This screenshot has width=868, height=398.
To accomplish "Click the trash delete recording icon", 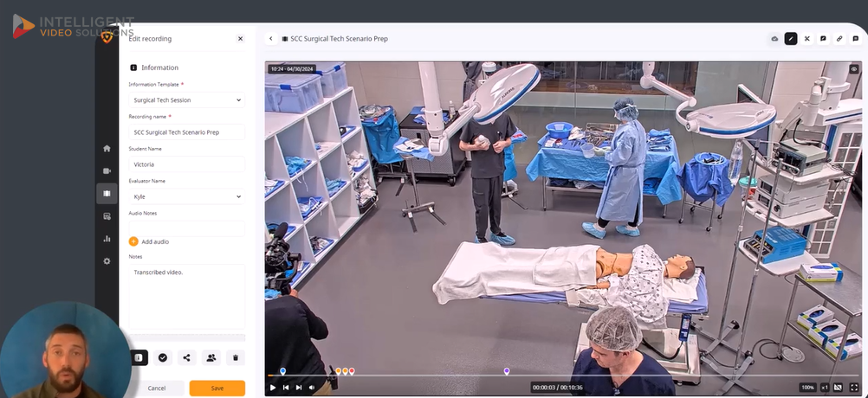I will 235,357.
